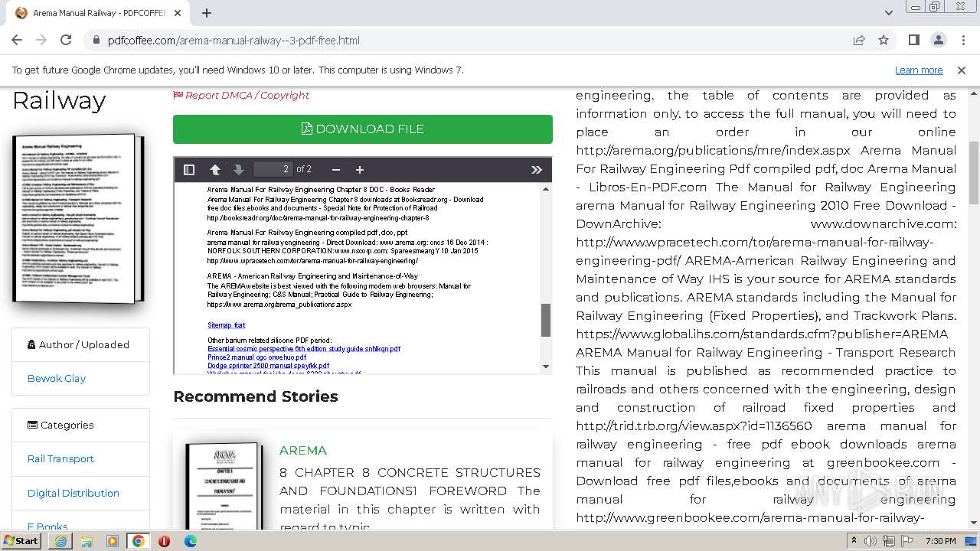Open Microsoft Edge taskbar icon
This screenshot has height=551, width=980.
point(190,541)
